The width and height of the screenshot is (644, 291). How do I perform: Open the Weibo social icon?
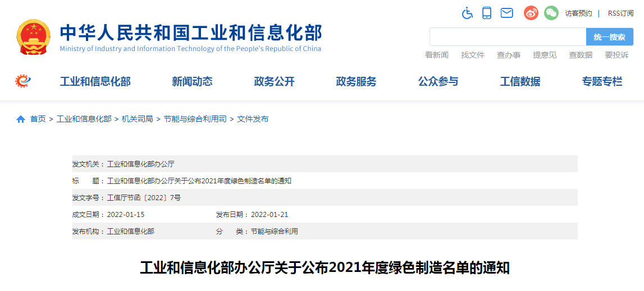(531, 13)
